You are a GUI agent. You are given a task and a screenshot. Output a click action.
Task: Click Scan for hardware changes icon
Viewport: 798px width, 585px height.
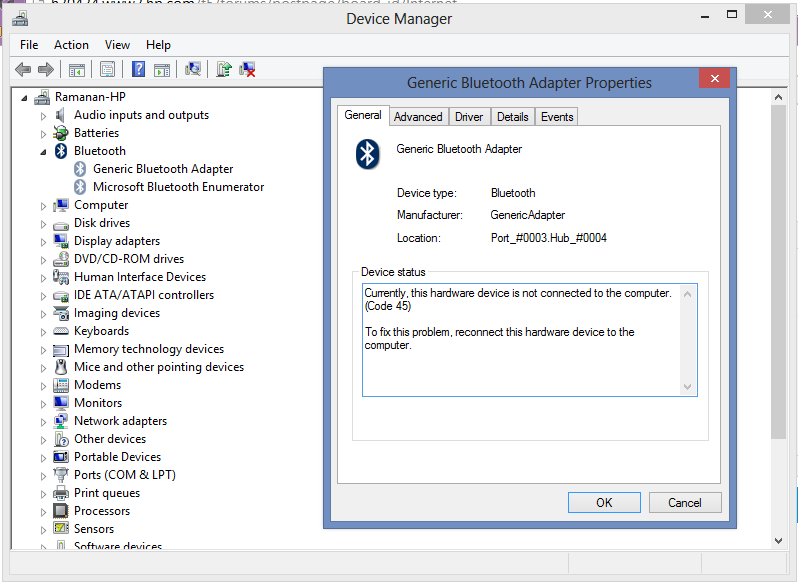tap(193, 69)
